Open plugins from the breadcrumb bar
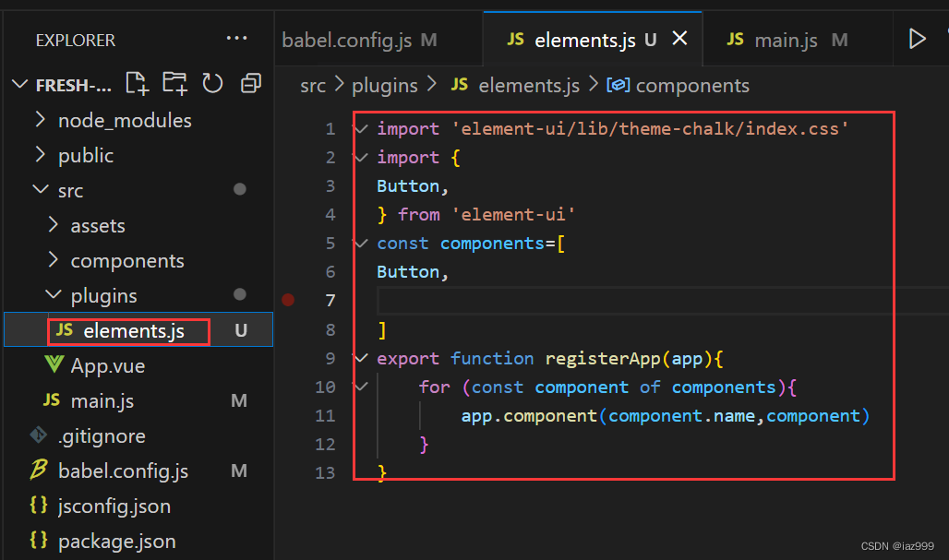 coord(384,85)
